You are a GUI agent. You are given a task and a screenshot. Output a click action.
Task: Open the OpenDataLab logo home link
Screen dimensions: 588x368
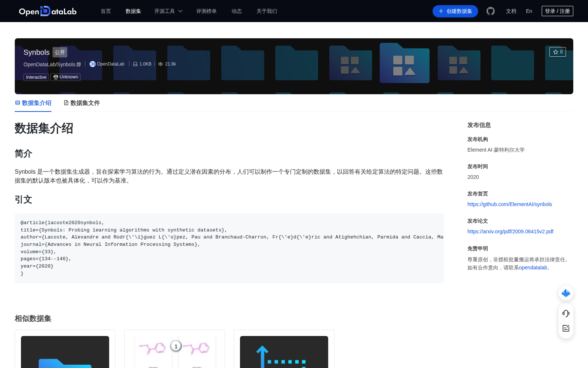(48, 11)
